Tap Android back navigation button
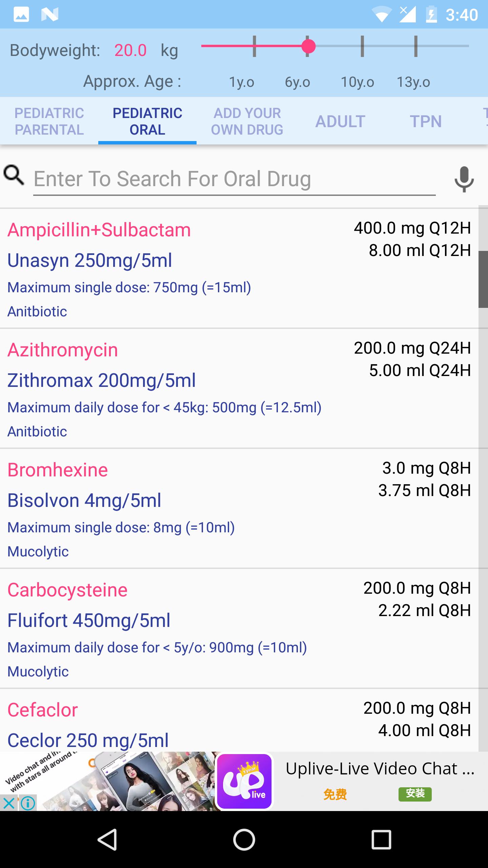Viewport: 488px width, 868px height. pyautogui.click(x=107, y=840)
